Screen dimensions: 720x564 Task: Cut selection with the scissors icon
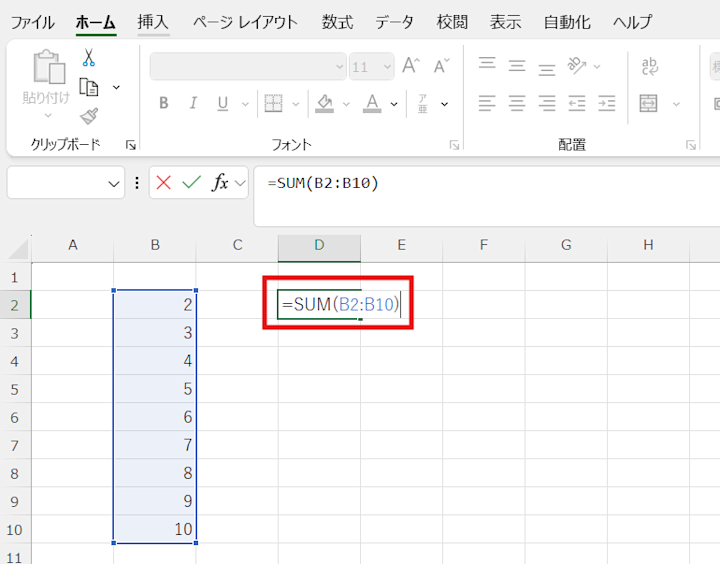[88, 58]
